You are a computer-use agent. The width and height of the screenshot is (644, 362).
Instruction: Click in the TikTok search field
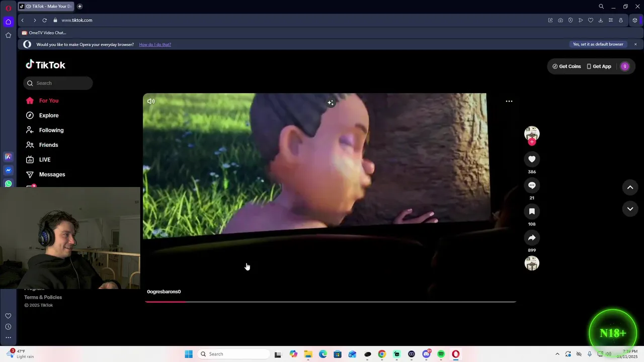tap(58, 83)
